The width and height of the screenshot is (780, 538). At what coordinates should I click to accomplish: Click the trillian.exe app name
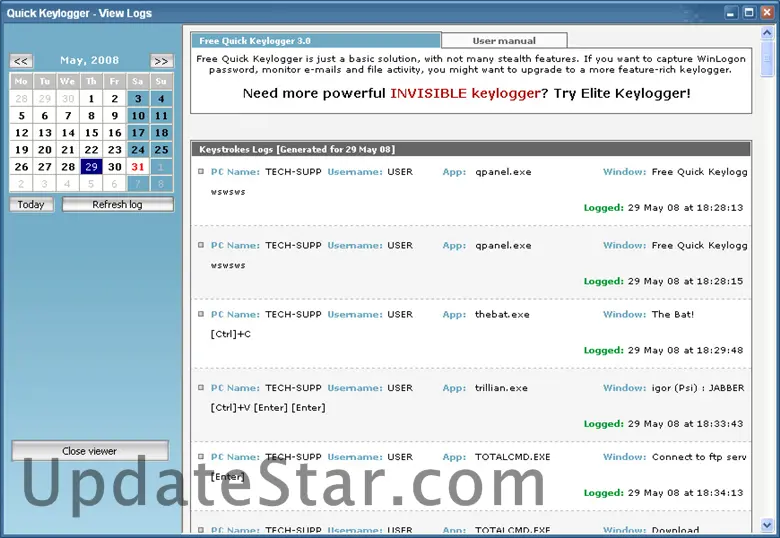point(501,388)
